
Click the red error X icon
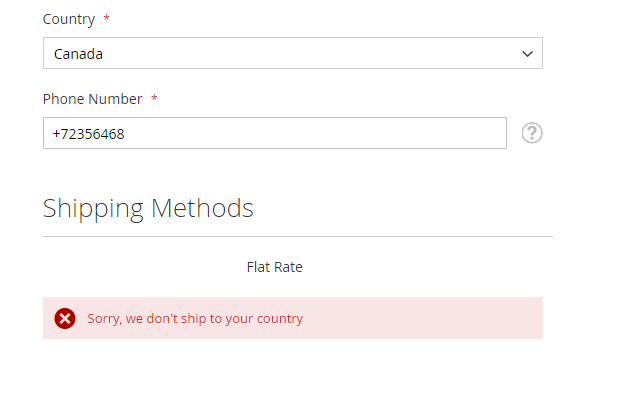[x=65, y=319]
